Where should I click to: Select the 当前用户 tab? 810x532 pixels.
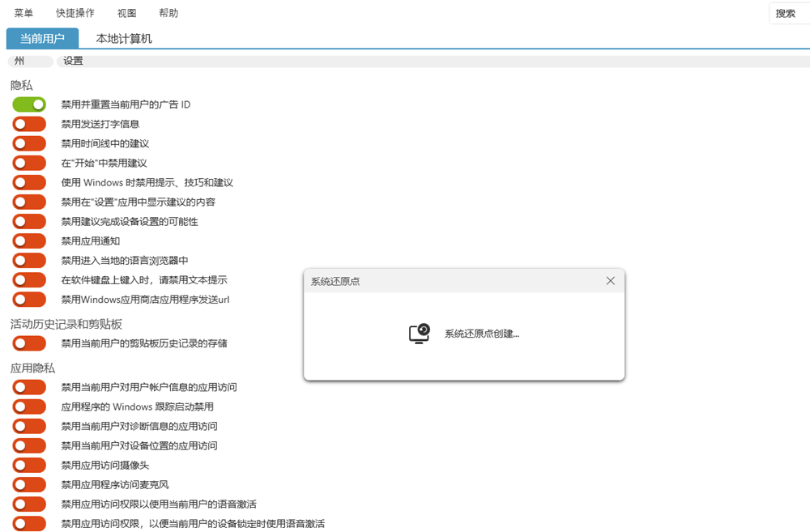pos(42,38)
